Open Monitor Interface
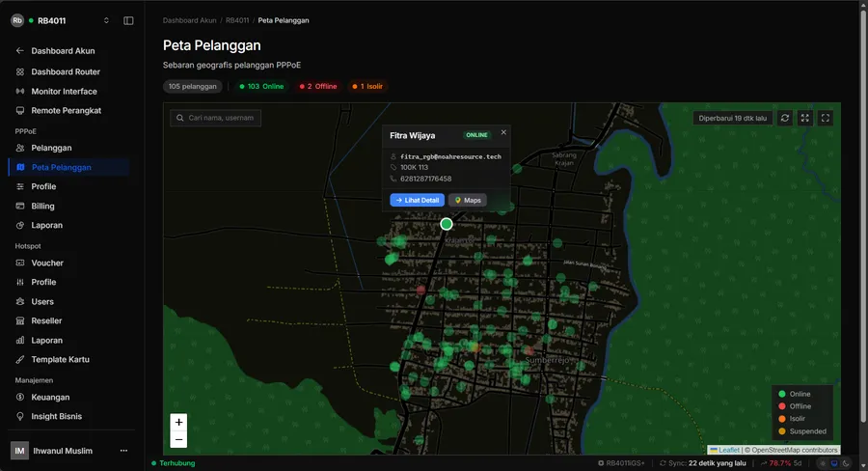Image resolution: width=868 pixels, height=471 pixels. [69, 91]
